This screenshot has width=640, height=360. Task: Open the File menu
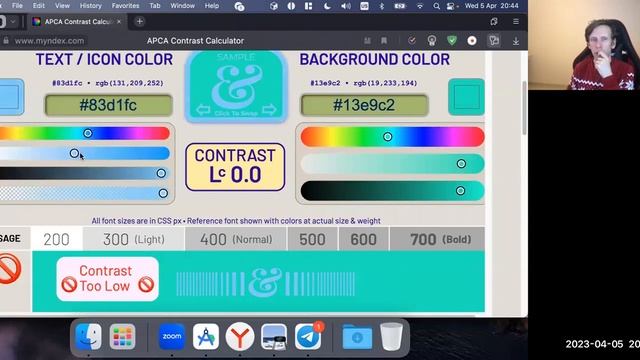click(17, 6)
